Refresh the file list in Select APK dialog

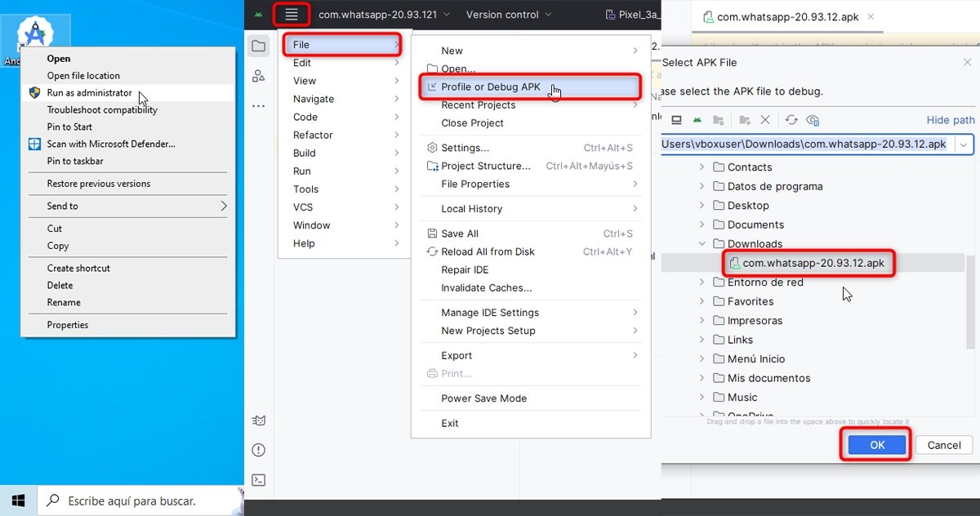(791, 119)
